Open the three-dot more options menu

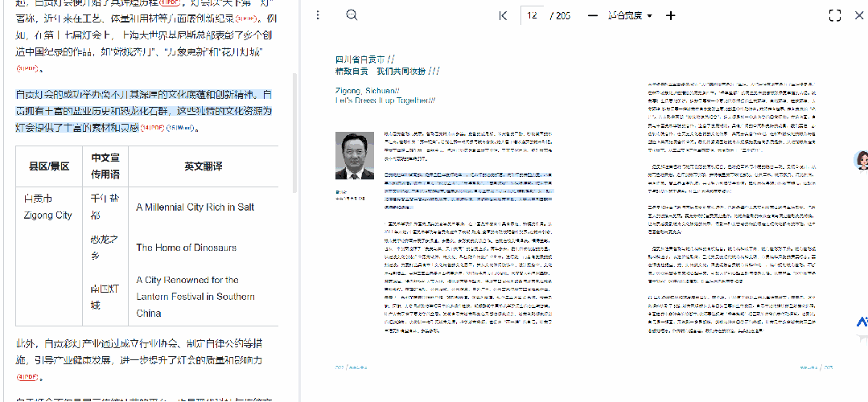tap(318, 15)
